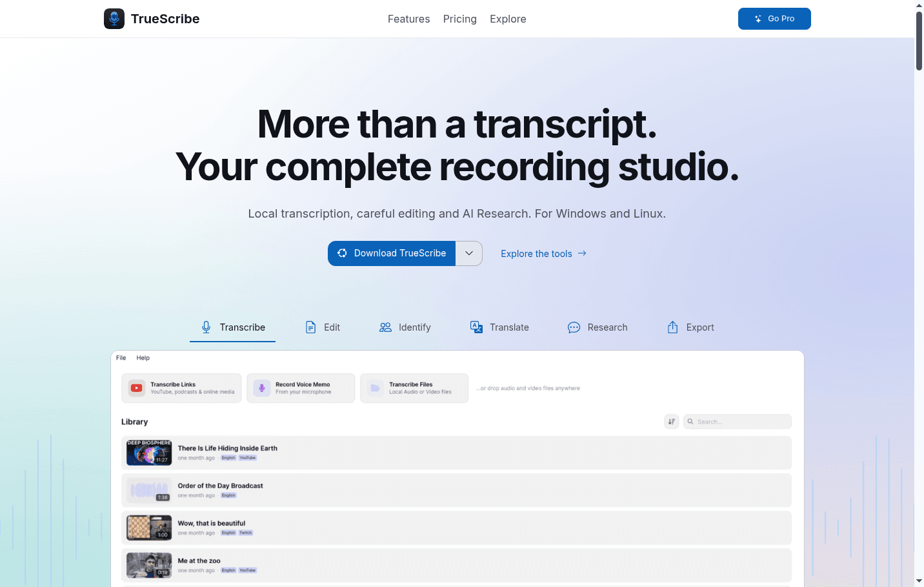Open the Explore navigation link
This screenshot has height=587, width=924.
(508, 19)
